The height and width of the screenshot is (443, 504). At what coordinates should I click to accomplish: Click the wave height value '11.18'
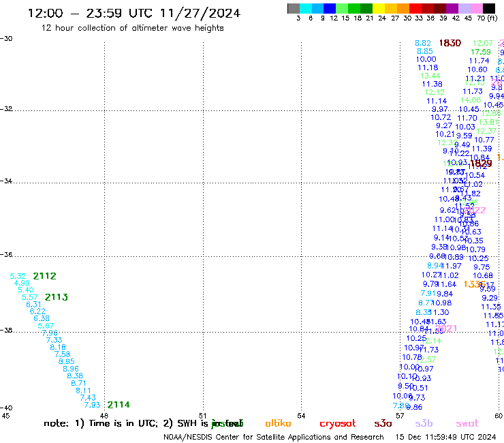pyautogui.click(x=428, y=68)
